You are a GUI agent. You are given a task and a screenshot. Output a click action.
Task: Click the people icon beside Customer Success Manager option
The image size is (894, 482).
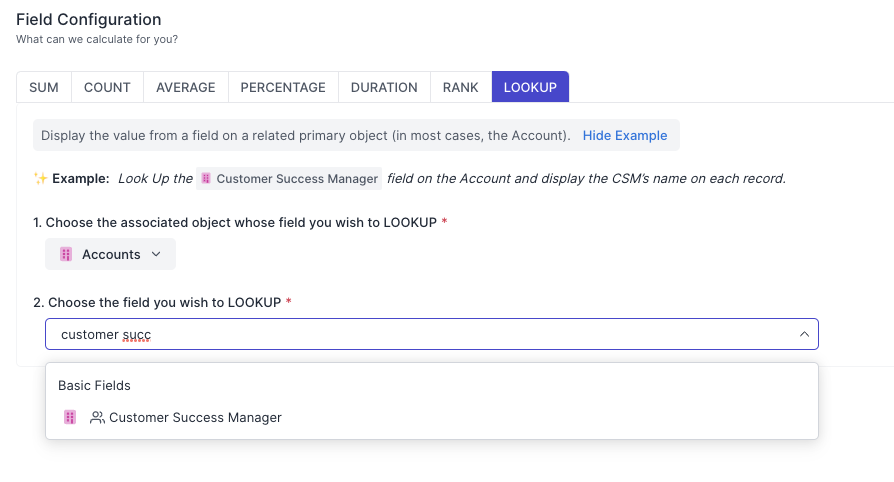pos(97,417)
